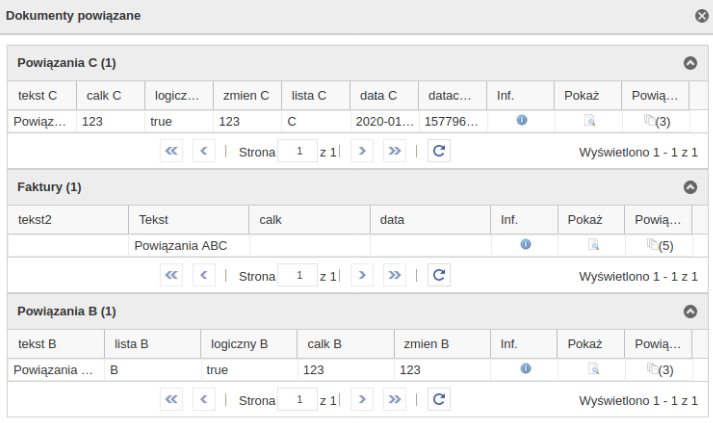Image resolution: width=713 pixels, height=423 pixels.
Task: Click info icon in Faktury row
Action: [x=525, y=245]
